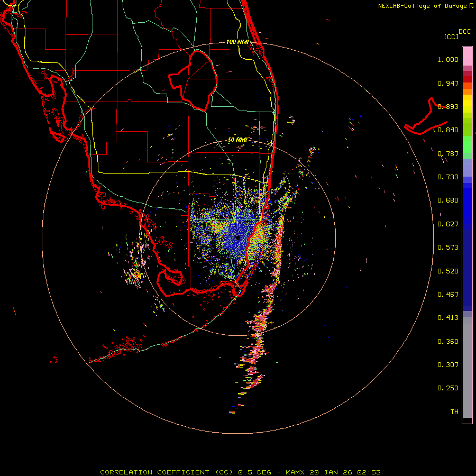The height and width of the screenshot is (476, 476).
Task: Select the 0.413 scale value
Action: tap(448, 318)
